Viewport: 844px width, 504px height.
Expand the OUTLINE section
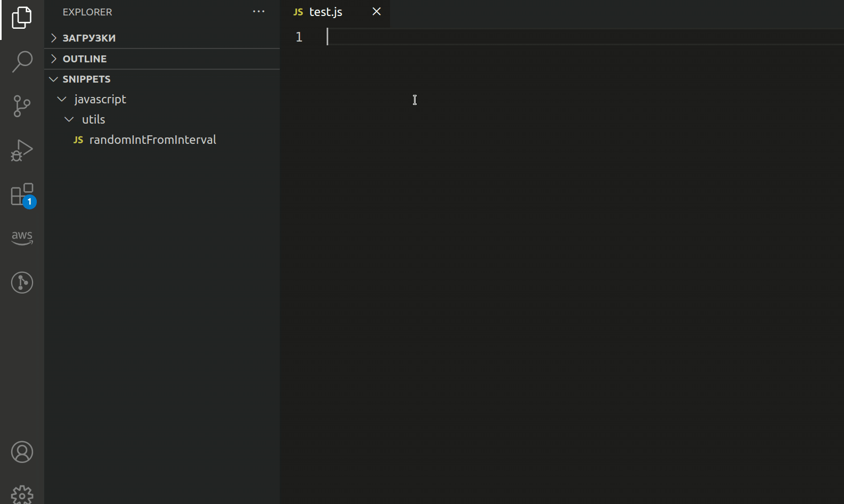tap(85, 59)
